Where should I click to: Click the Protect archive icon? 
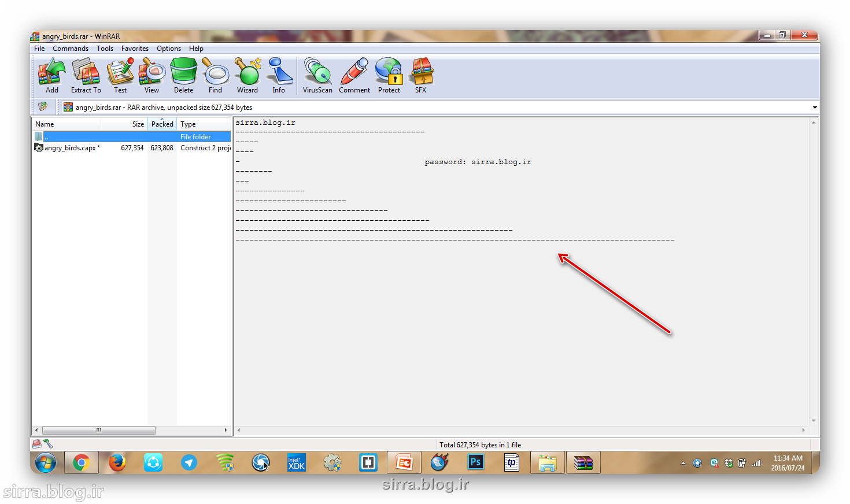click(389, 75)
